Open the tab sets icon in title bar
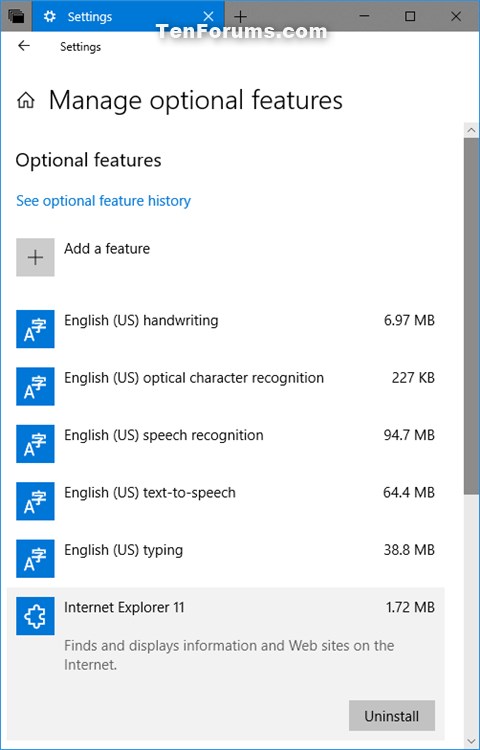 (16, 17)
